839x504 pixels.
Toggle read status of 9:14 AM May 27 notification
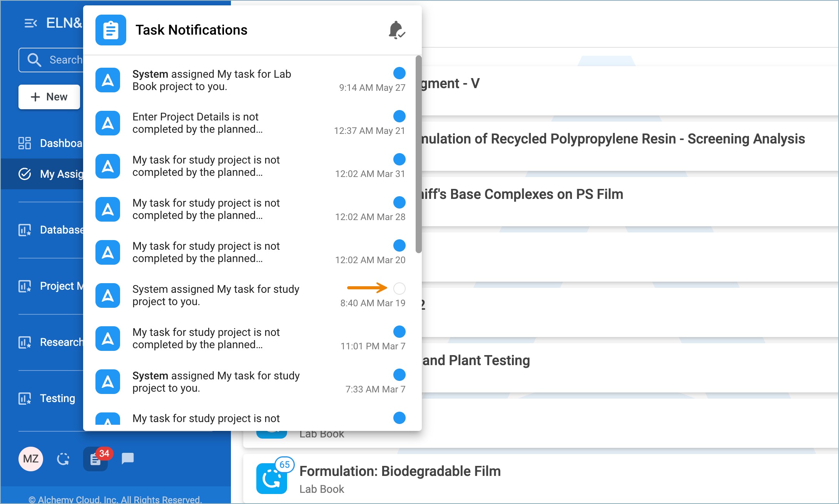(399, 73)
